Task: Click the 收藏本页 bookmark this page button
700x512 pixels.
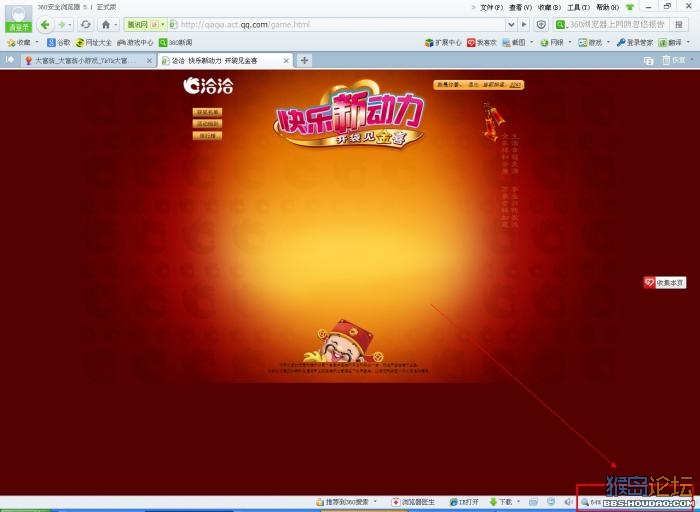Action: [x=665, y=283]
